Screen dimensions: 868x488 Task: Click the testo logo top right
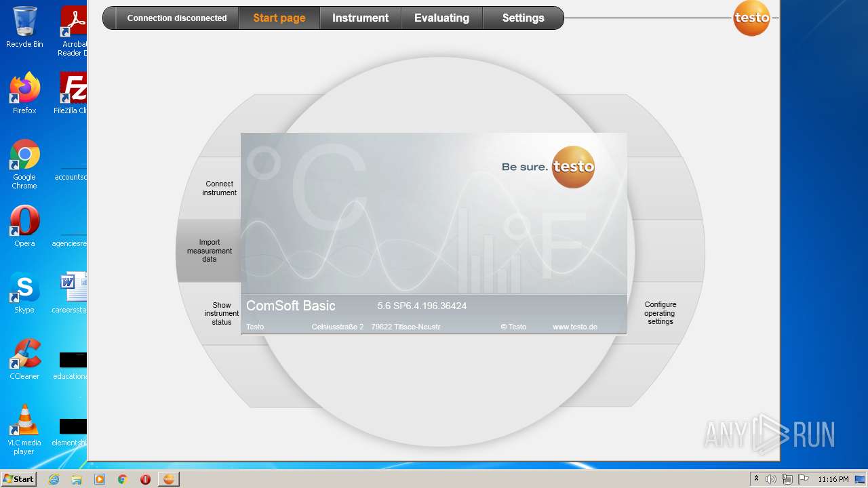(752, 18)
